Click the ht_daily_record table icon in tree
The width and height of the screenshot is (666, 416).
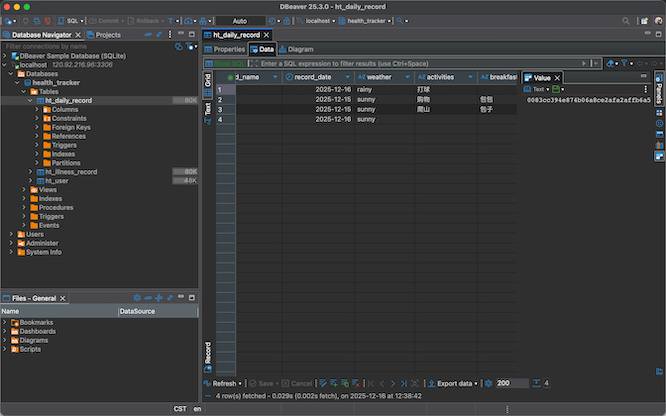[x=39, y=101]
